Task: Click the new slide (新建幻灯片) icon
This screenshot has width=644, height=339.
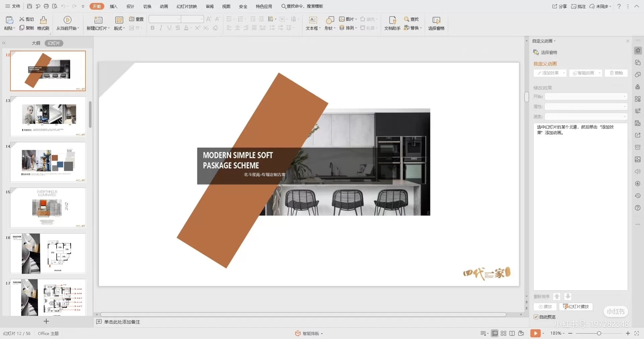Action: [98, 20]
